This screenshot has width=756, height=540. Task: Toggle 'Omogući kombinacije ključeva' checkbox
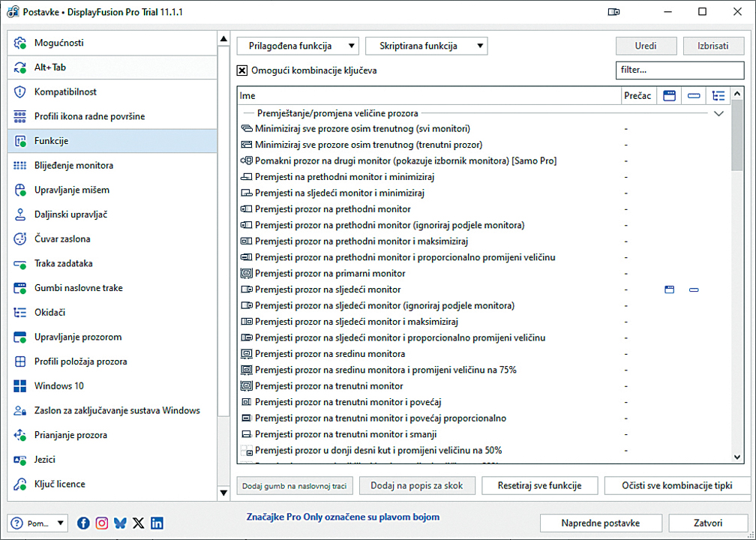[x=242, y=70]
